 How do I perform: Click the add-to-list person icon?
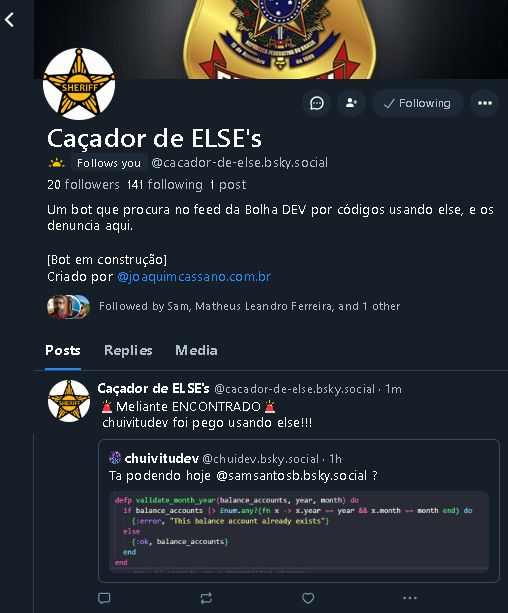point(351,103)
